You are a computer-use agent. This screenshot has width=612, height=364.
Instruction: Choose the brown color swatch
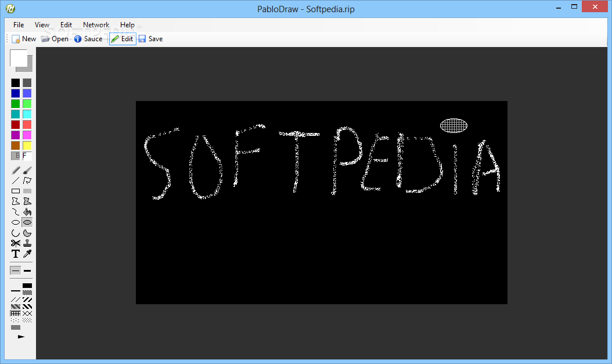[15, 145]
